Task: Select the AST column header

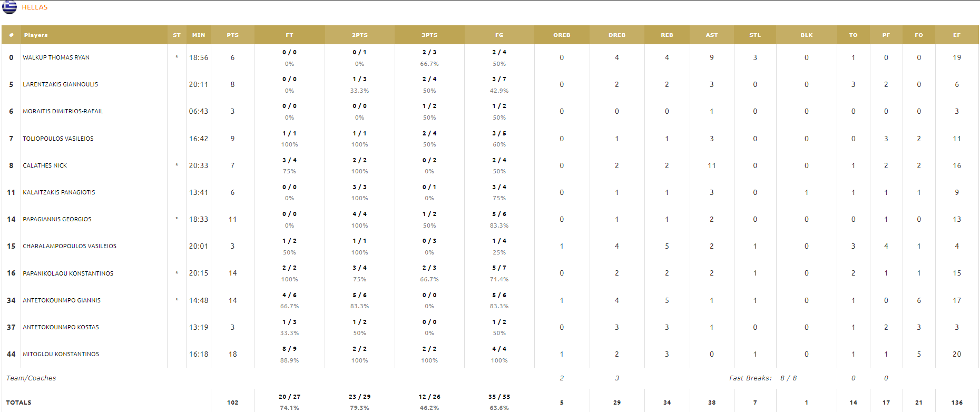Action: pyautogui.click(x=712, y=35)
